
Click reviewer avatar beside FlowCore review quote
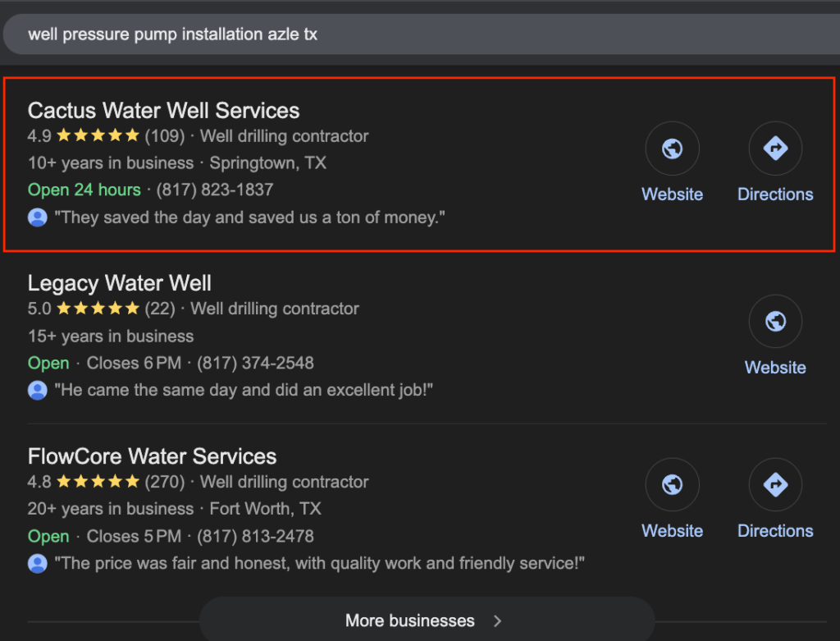pos(38,564)
